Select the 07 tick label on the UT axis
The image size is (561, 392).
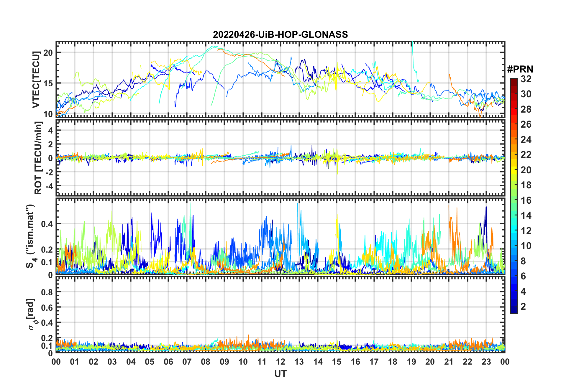[187, 362]
